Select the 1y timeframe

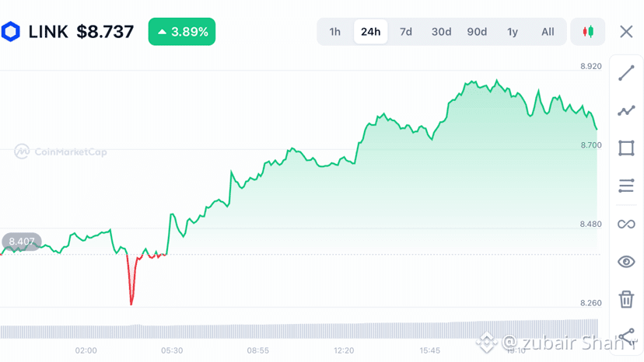(512, 32)
